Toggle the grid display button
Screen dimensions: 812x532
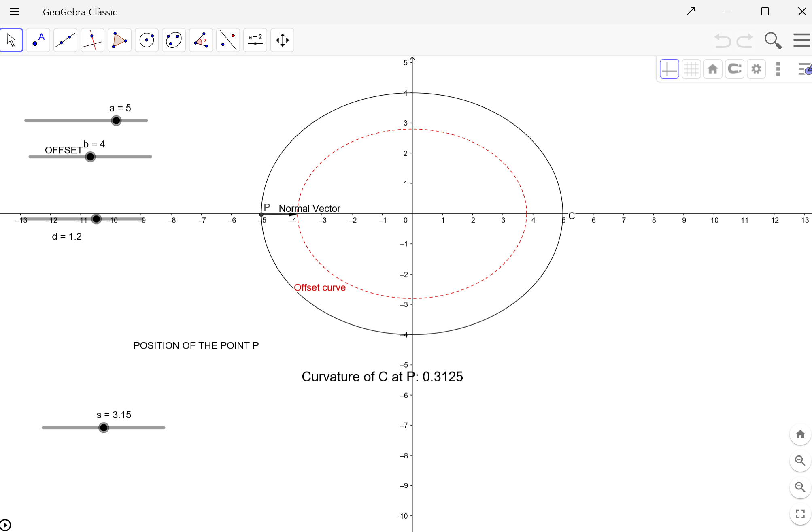pyautogui.click(x=691, y=69)
